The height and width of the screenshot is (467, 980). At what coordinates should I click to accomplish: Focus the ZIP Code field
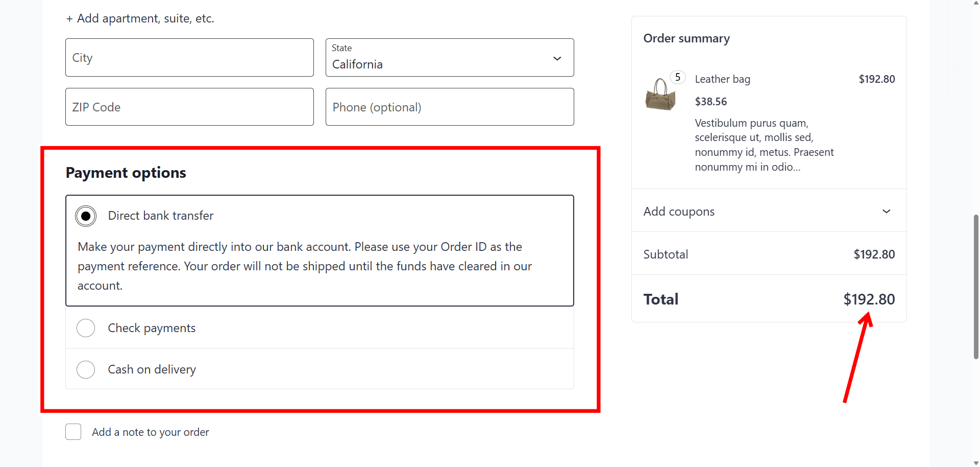[189, 107]
